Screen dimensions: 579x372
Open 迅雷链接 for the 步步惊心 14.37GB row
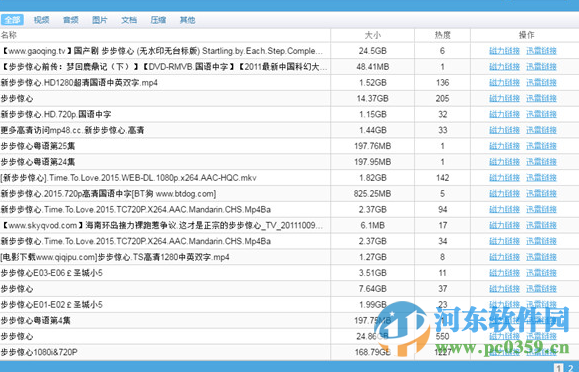pyautogui.click(x=541, y=99)
